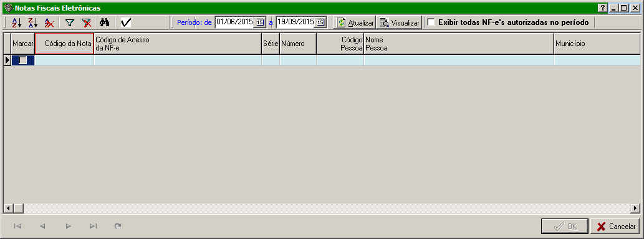Mark all using the checkmark icon
This screenshot has height=239, width=644.
point(126,22)
